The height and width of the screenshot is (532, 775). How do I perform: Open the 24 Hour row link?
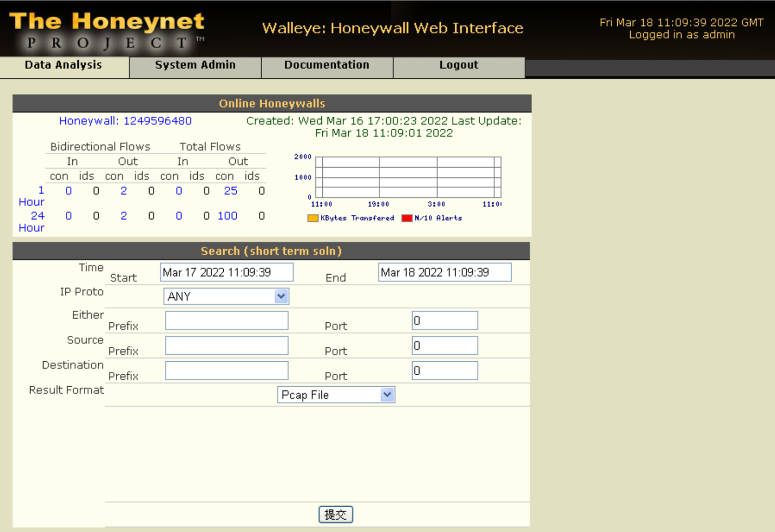click(32, 222)
